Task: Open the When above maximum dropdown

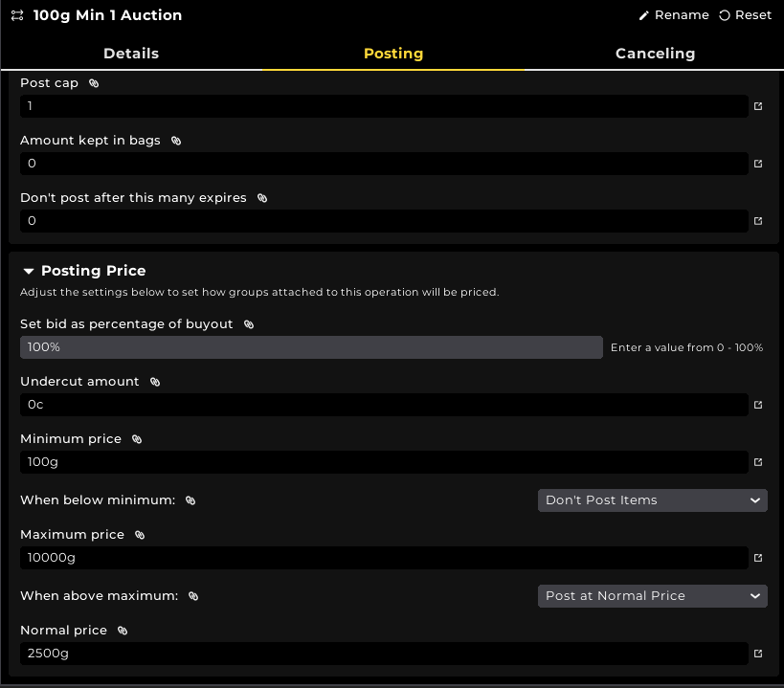Action: (652, 596)
